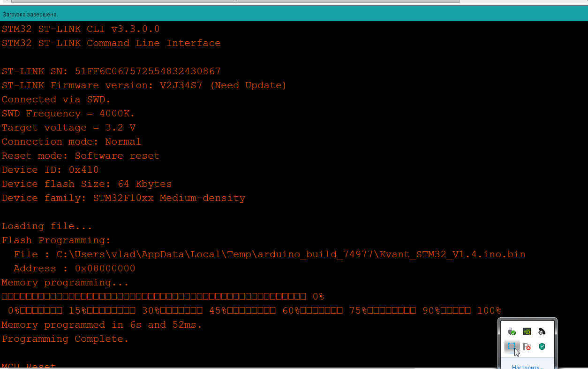Open Action Center flag icon with red cross

pyautogui.click(x=527, y=346)
